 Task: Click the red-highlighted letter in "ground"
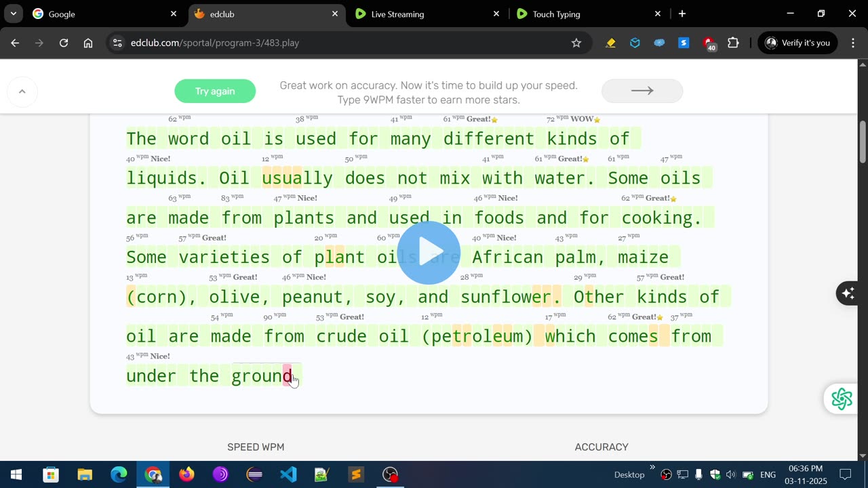point(288,375)
